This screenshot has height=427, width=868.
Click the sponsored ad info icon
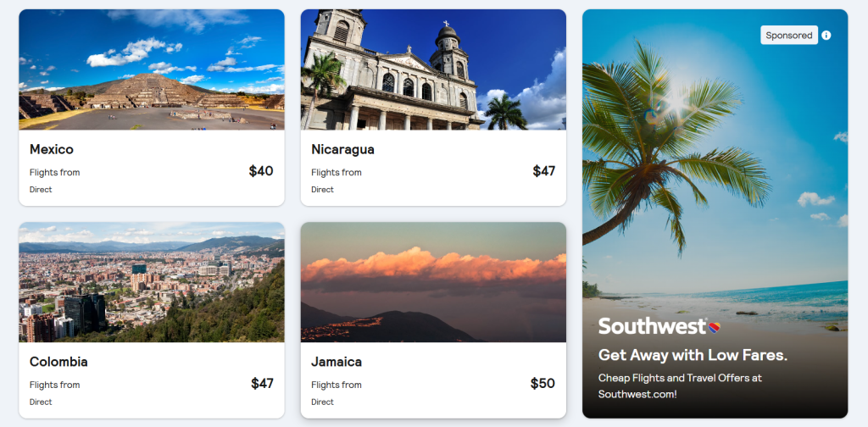(826, 36)
